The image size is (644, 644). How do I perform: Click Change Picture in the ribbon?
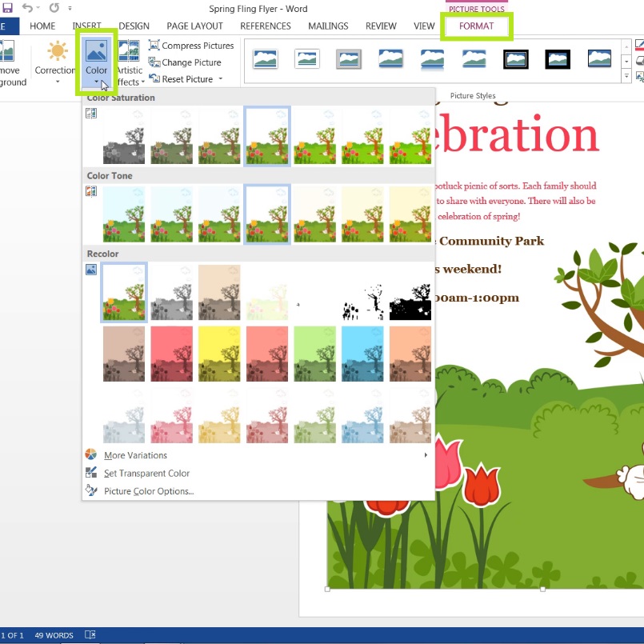[x=186, y=62]
